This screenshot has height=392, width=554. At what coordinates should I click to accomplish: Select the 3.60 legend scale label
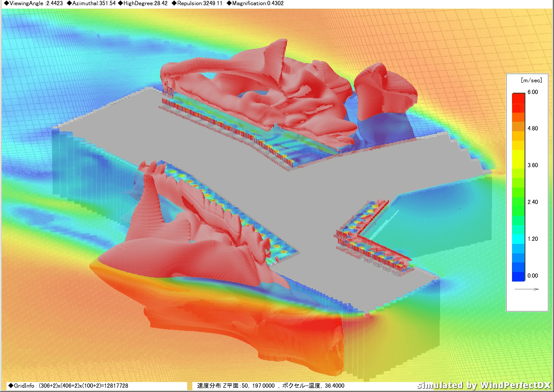click(x=533, y=165)
